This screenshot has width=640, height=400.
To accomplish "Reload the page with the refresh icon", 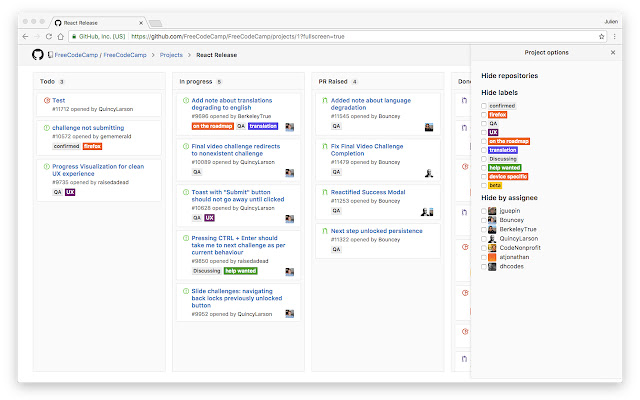I will (x=49, y=36).
